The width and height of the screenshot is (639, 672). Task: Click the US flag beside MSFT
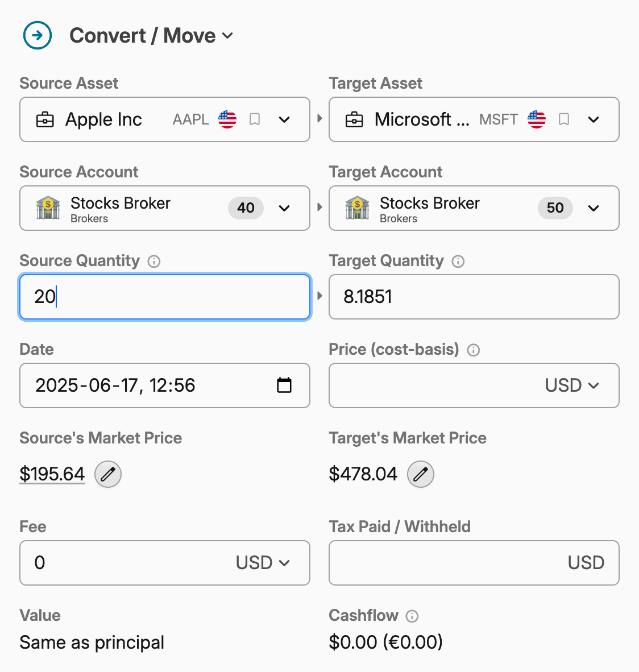(537, 119)
